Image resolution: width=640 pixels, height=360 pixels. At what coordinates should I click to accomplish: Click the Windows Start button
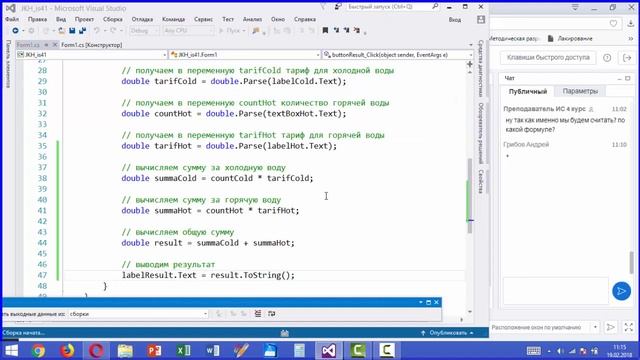tap(11, 351)
